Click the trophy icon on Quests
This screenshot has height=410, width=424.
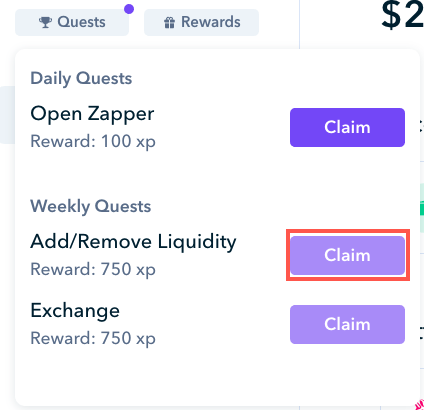coord(45,22)
